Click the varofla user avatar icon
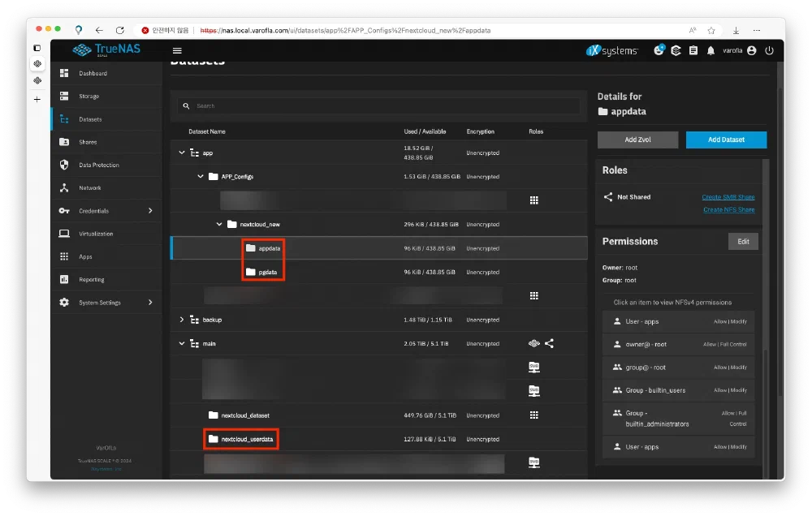812x516 pixels. pos(751,50)
